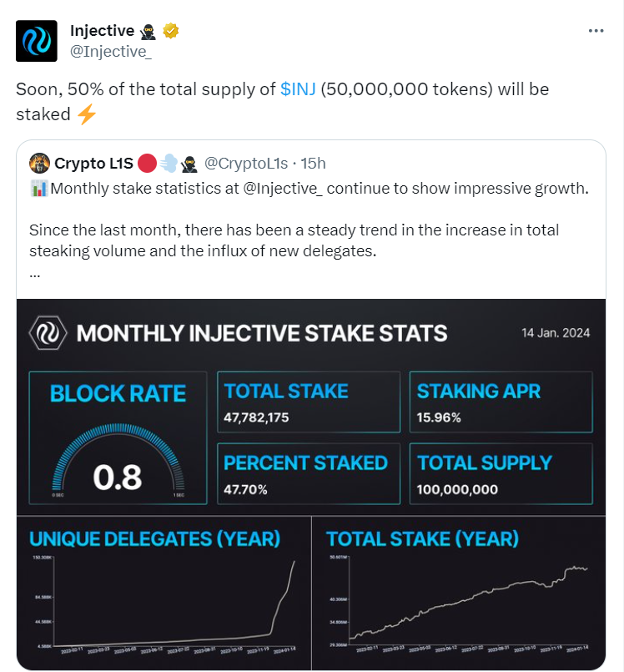Screen dimensions: 624x672
Task: Open the $INJ cashtag link
Action: tap(299, 89)
